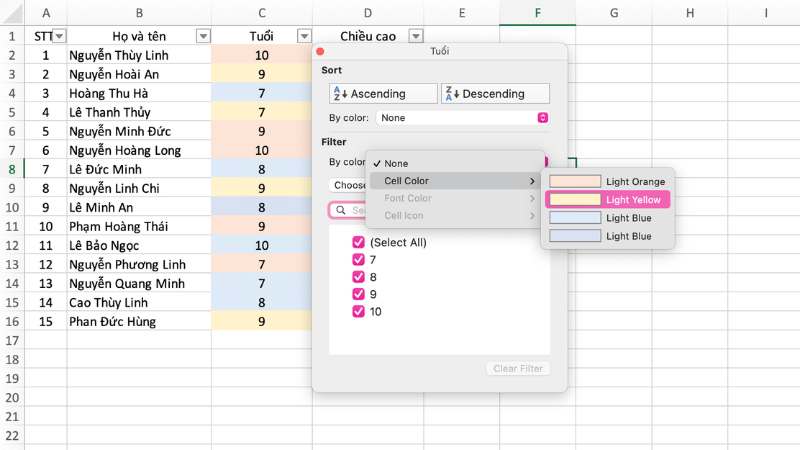Select column F header

[x=537, y=13]
